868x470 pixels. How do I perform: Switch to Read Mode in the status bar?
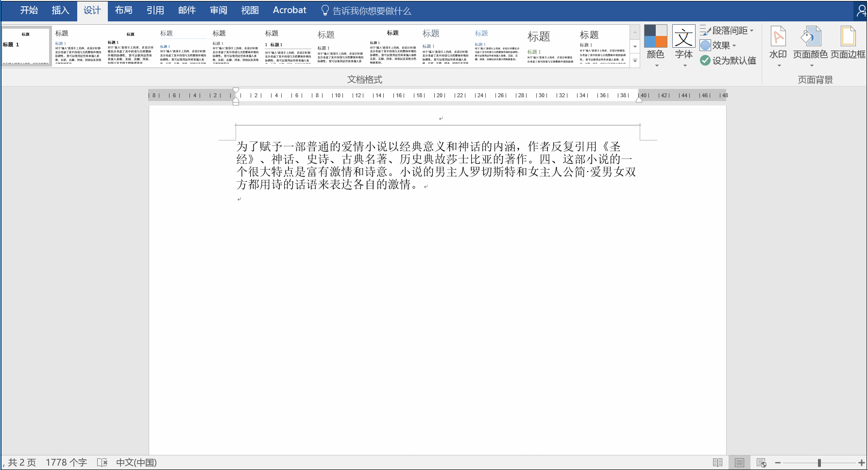pyautogui.click(x=718, y=462)
